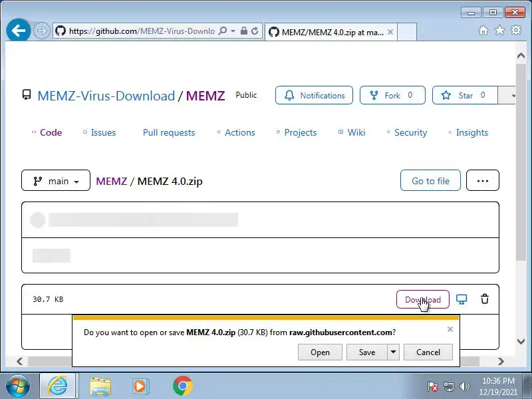Click the browser Back arrow button

point(19,31)
